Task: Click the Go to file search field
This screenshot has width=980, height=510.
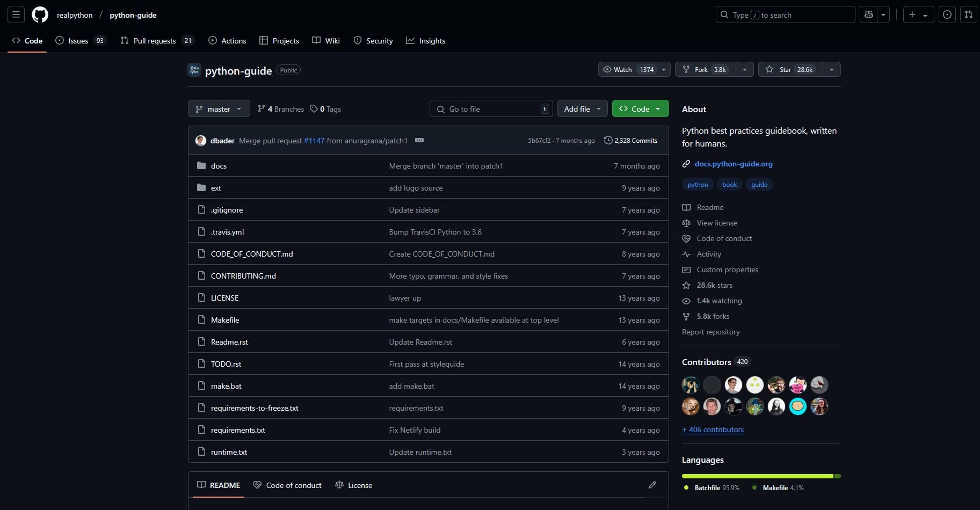Action: pyautogui.click(x=490, y=108)
